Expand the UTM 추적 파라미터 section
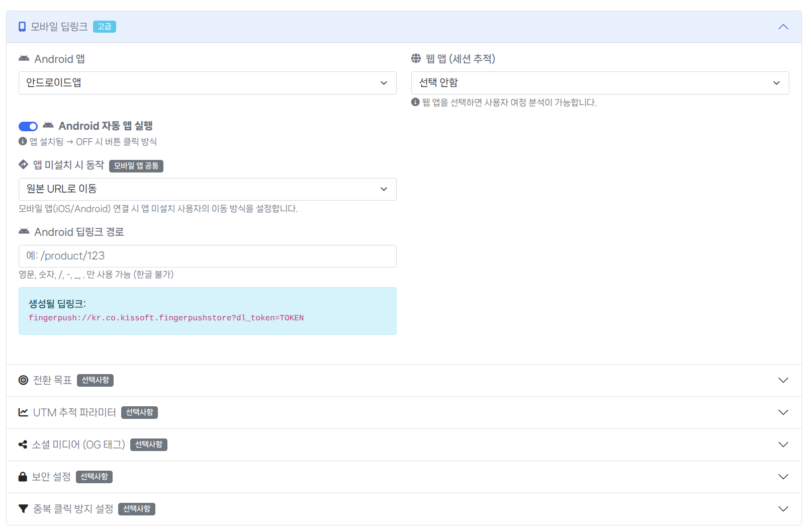Image resolution: width=811 pixels, height=532 pixels. (x=783, y=412)
